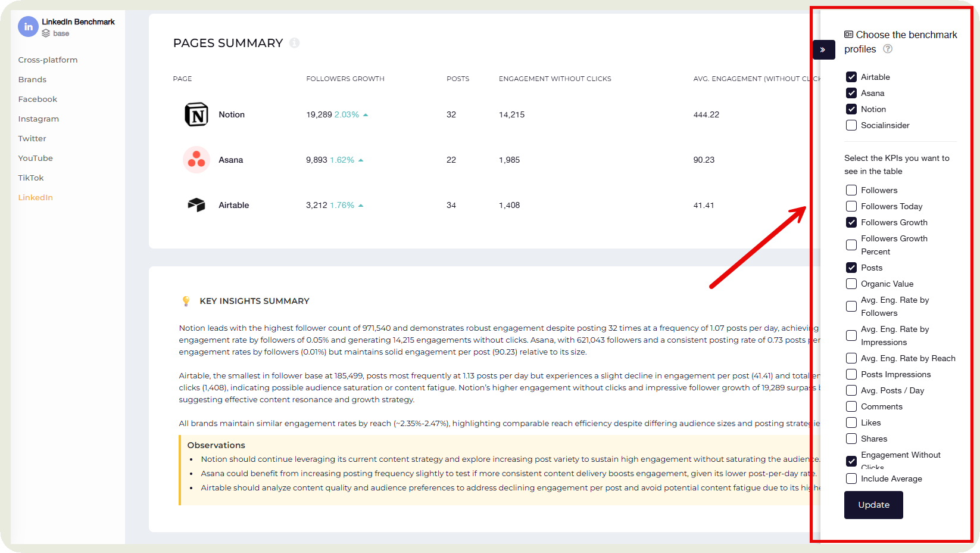Click the Asana page logo
Screen dimensions: 980x553
196,160
